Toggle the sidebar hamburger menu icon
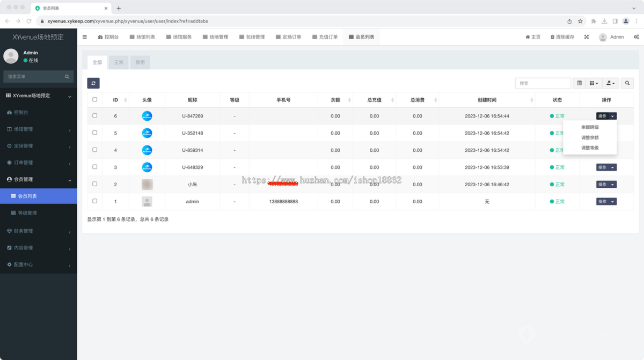 (x=85, y=37)
